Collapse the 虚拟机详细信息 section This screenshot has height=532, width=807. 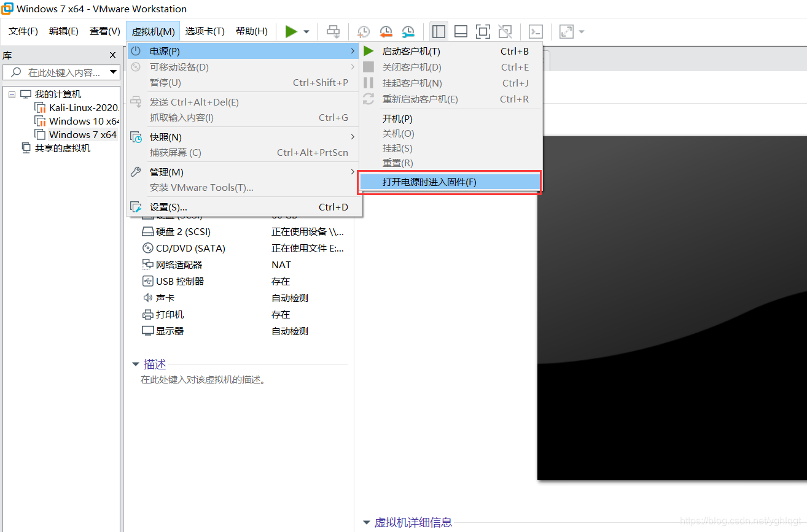[x=367, y=523]
